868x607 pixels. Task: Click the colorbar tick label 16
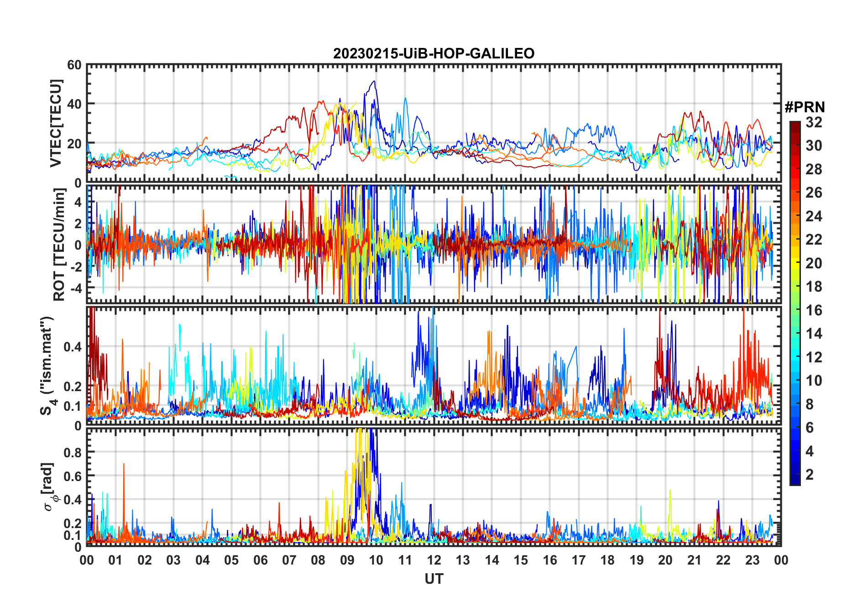point(814,310)
